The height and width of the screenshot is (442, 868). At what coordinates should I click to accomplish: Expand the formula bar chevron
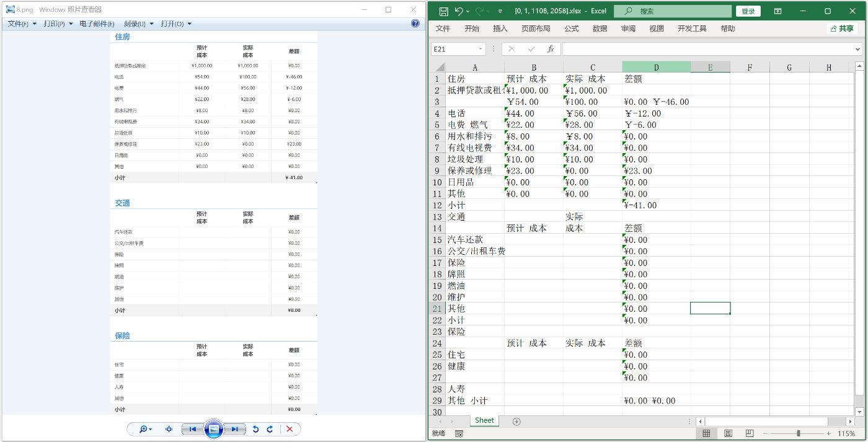point(858,49)
